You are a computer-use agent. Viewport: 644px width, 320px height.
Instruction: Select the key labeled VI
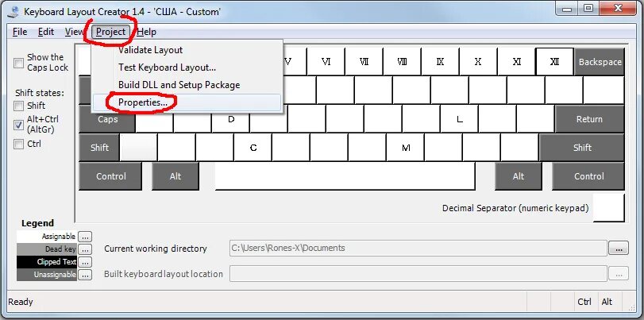click(x=326, y=62)
